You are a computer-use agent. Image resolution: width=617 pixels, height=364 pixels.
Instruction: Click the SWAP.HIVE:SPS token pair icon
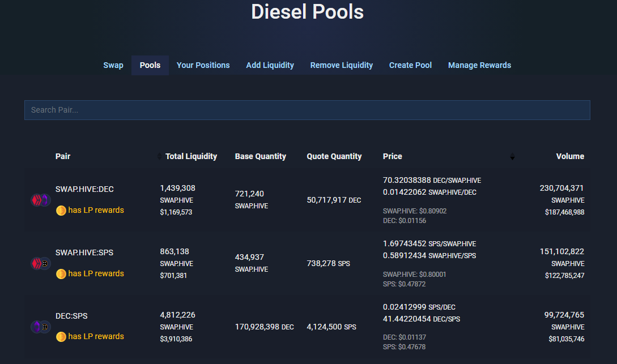pos(41,263)
